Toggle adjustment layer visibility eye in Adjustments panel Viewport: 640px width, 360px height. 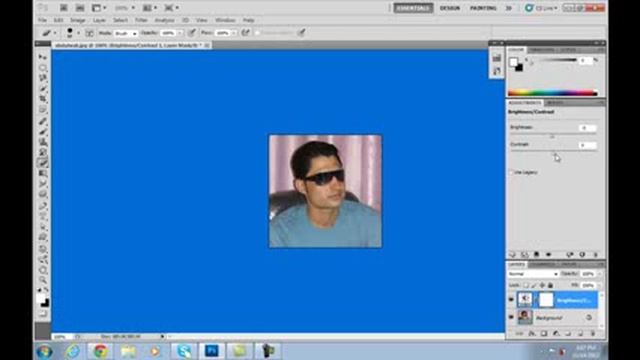(549, 255)
